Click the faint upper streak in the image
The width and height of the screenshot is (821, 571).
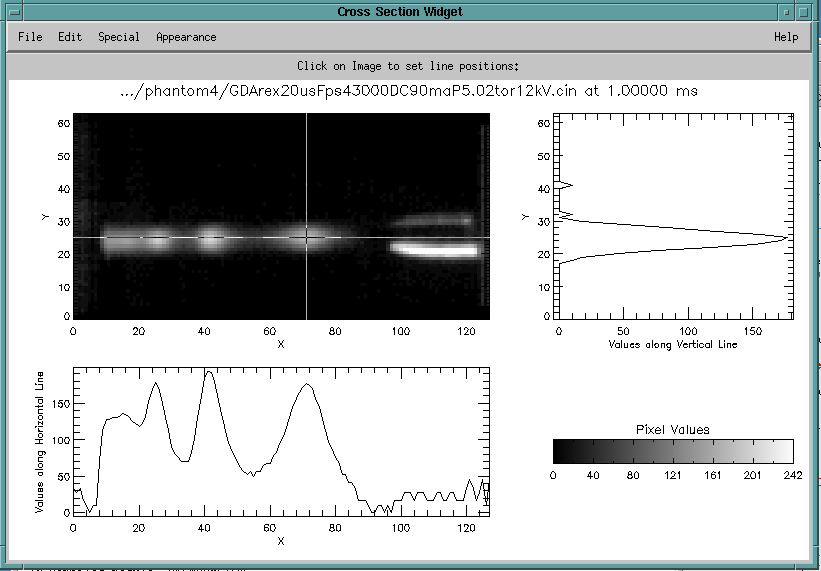(432, 220)
